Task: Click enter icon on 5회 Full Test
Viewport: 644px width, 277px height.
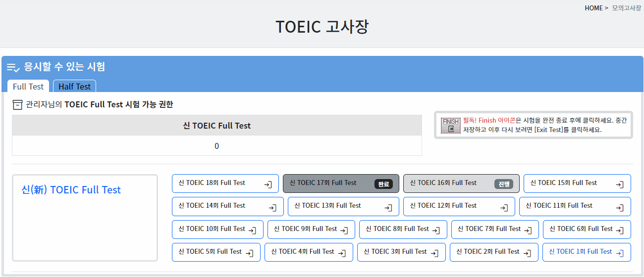Action: coord(250,253)
